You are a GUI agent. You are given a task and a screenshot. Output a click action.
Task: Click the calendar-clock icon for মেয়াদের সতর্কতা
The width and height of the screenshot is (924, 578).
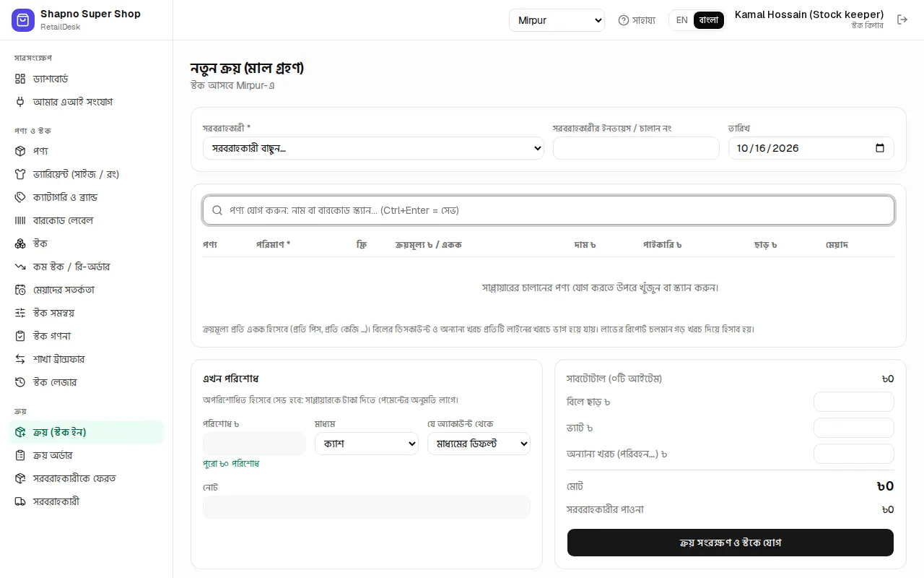[20, 290]
